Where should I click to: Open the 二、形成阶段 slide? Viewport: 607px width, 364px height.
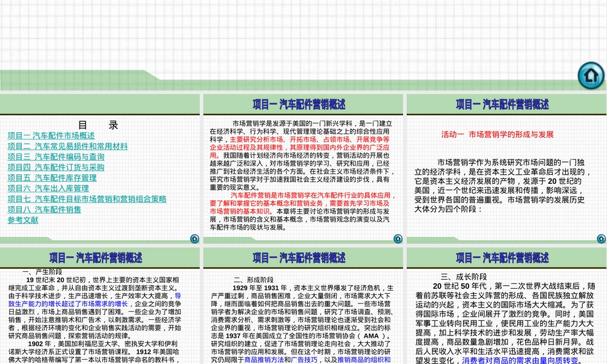pyautogui.click(x=303, y=306)
